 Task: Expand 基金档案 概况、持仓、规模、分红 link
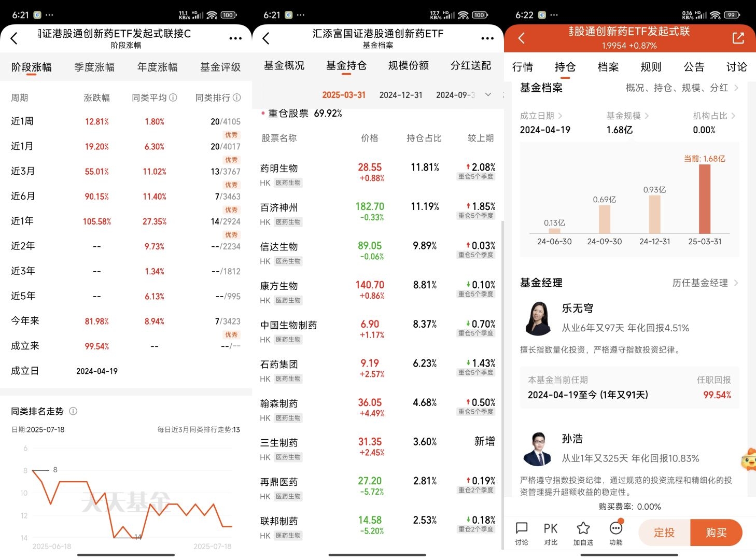pyautogui.click(x=682, y=88)
